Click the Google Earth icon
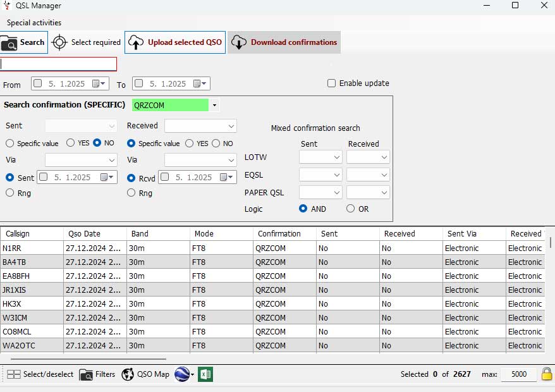 click(182, 374)
